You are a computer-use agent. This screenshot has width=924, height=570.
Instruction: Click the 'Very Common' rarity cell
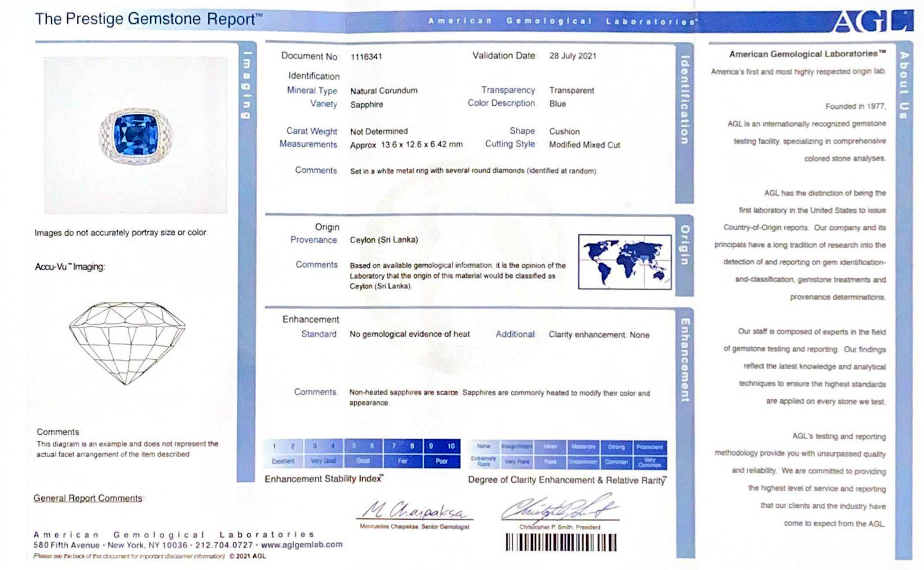coord(649,462)
